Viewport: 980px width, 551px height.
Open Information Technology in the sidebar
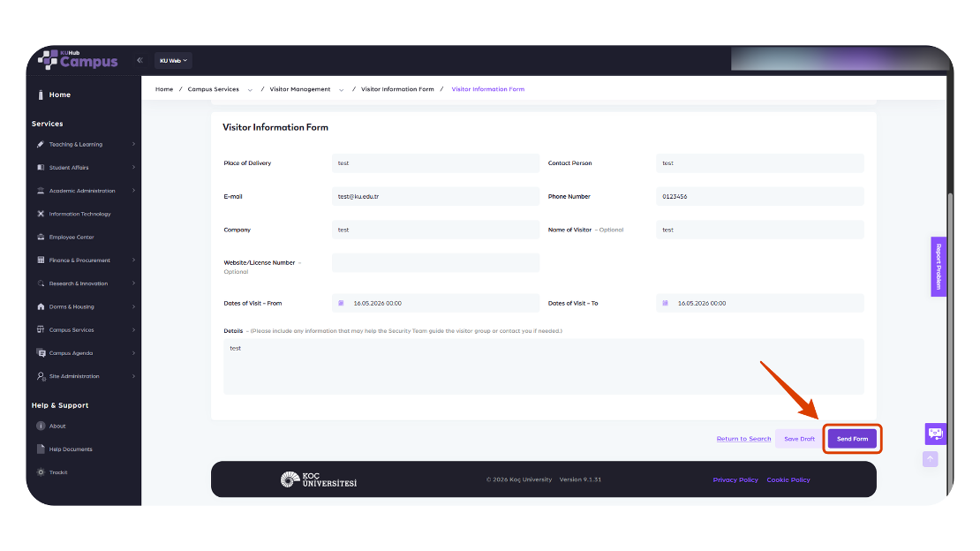(x=80, y=214)
